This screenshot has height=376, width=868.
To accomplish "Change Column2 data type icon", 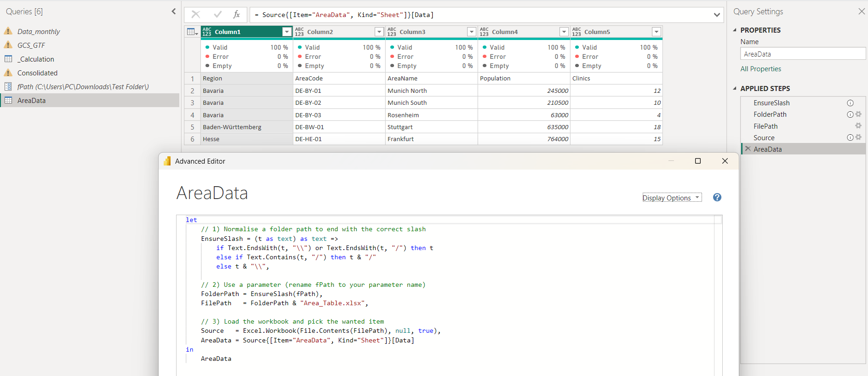I will tap(299, 32).
